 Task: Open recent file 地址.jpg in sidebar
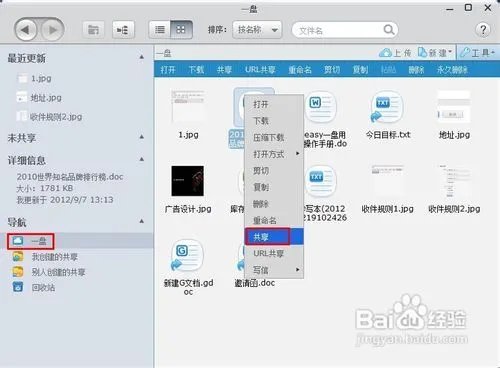(39, 98)
